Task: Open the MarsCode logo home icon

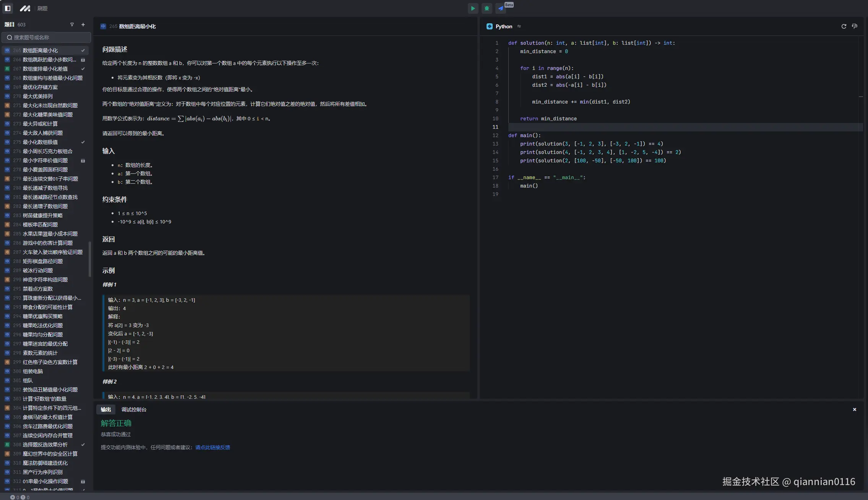Action: (x=25, y=8)
